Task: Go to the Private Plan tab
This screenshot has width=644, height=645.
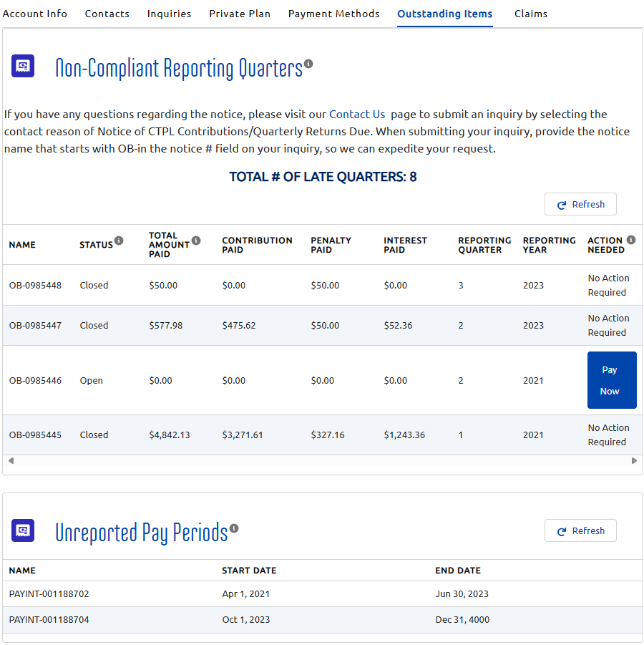Action: click(x=240, y=13)
